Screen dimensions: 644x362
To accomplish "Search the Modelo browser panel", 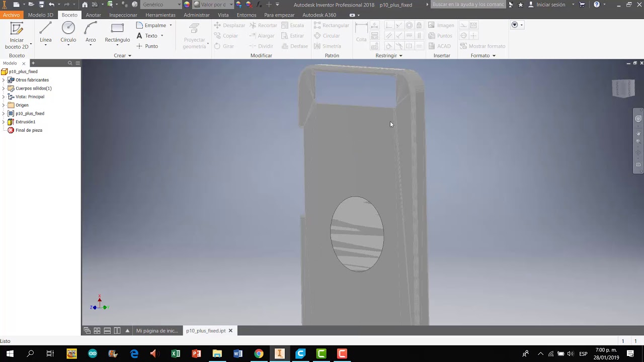I will [70, 63].
